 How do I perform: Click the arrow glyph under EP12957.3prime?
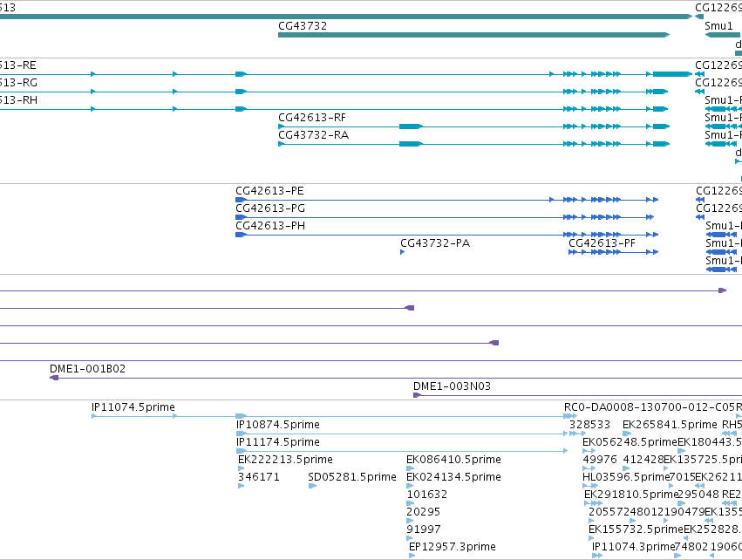412,556
